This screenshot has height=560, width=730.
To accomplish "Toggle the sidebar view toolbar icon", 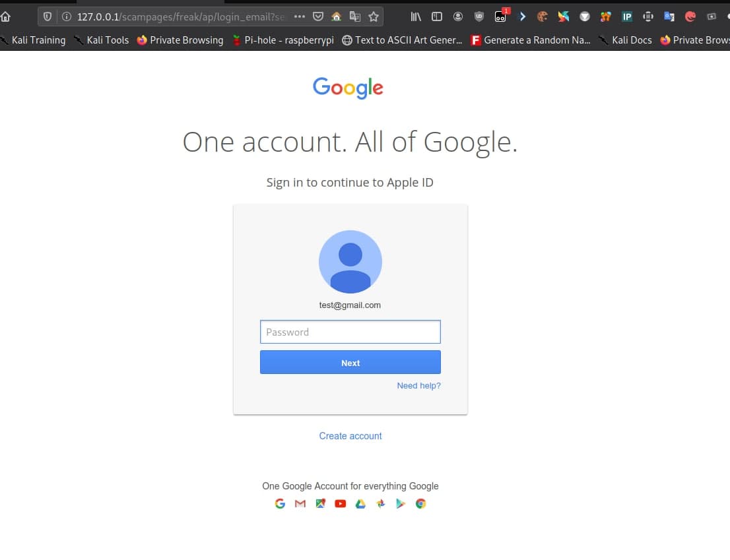I will [436, 16].
